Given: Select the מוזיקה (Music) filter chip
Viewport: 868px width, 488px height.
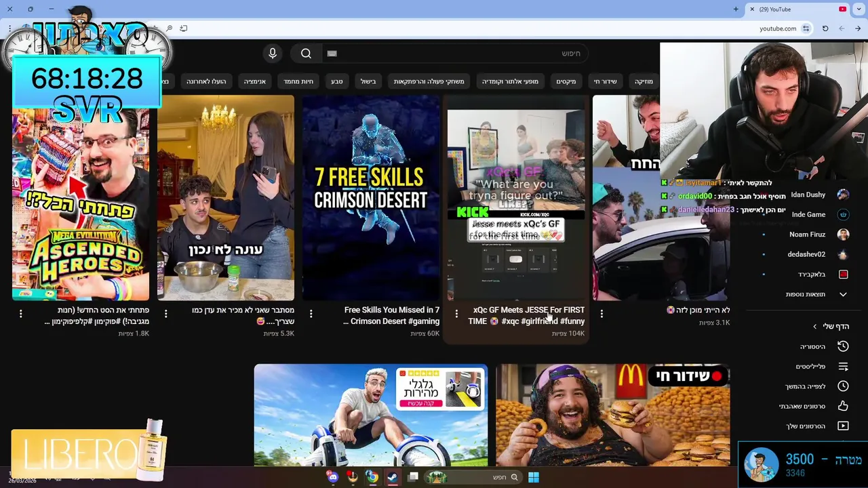Looking at the screenshot, I should point(644,81).
